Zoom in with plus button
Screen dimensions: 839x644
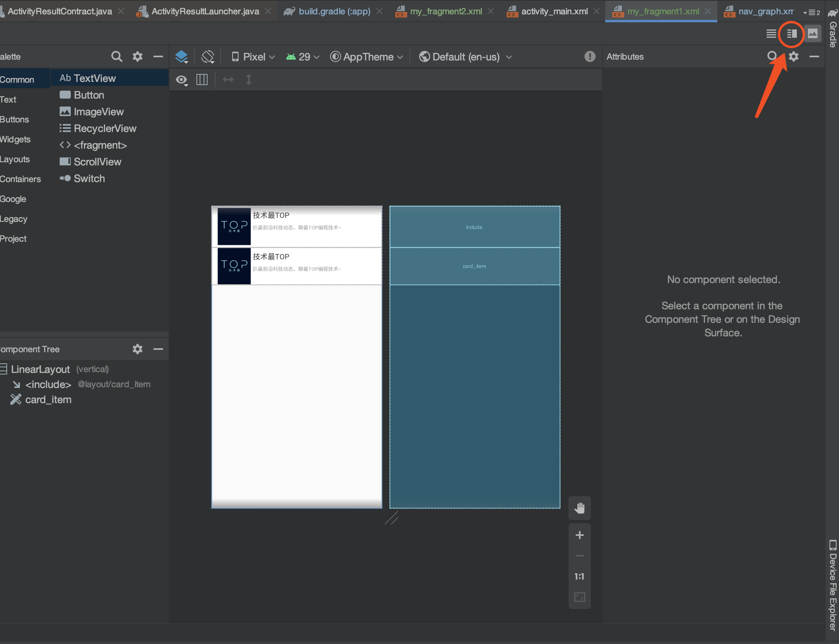tap(580, 535)
